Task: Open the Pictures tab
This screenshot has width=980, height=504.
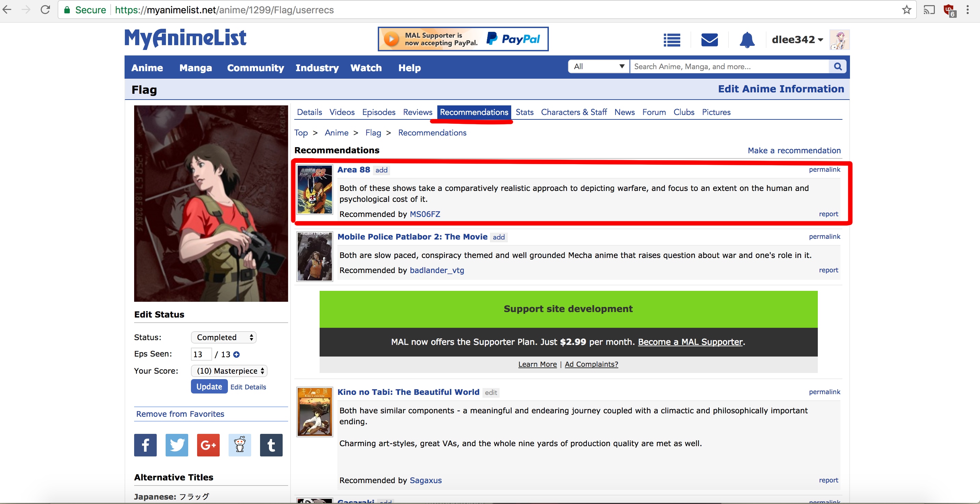Action: pyautogui.click(x=717, y=112)
